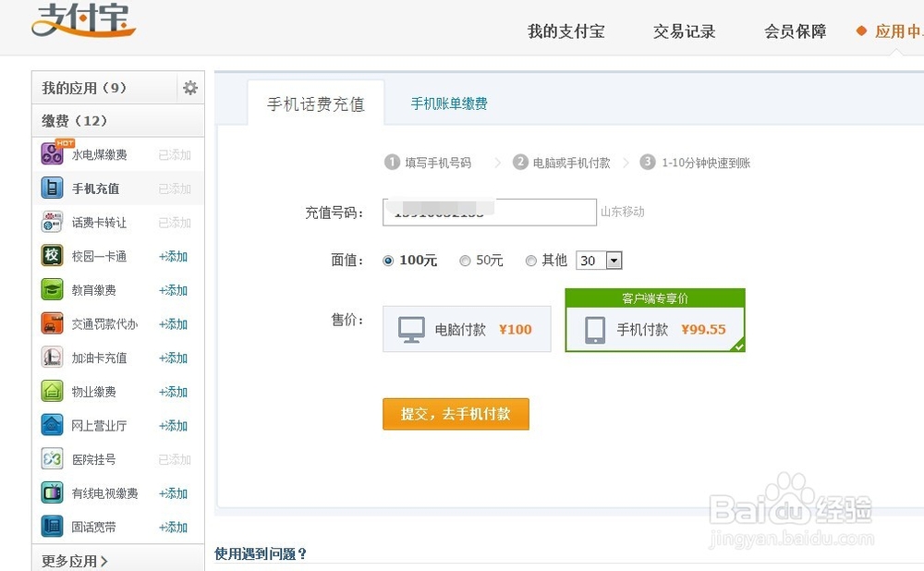Open the custom amount dropdown showing 30
The height and width of the screenshot is (571, 924).
pos(599,261)
